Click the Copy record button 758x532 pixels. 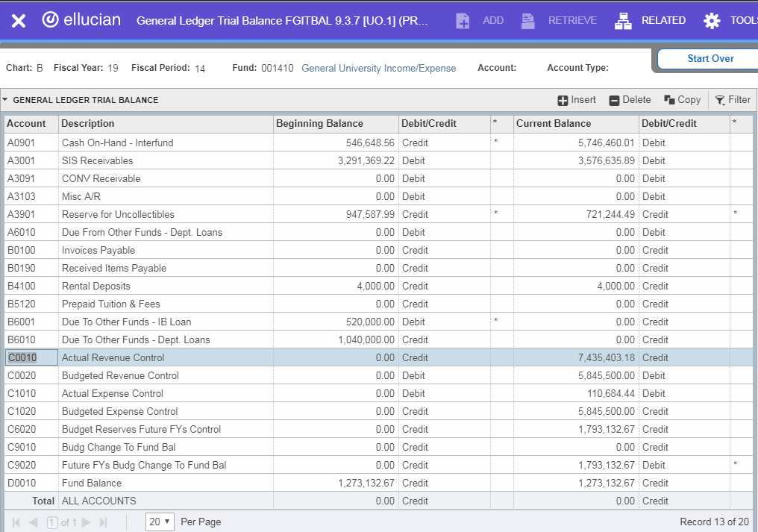click(x=682, y=100)
